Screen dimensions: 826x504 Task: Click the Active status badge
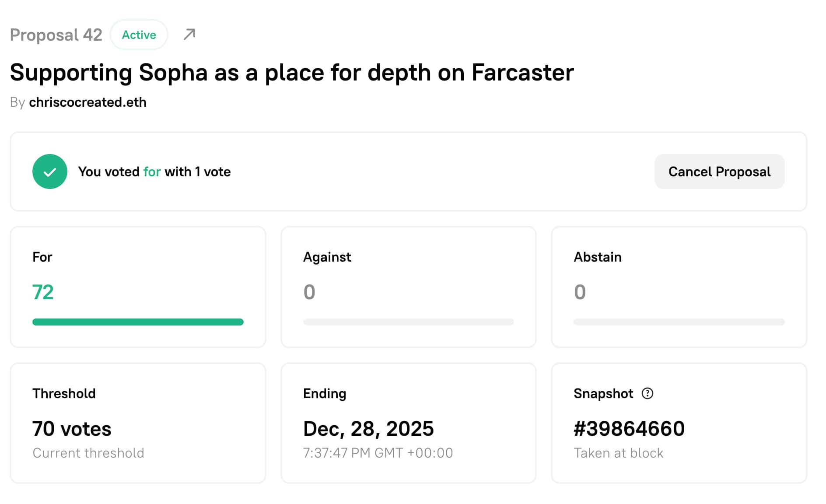139,35
